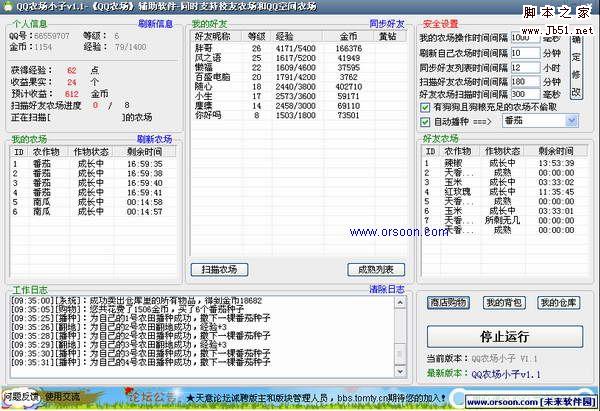Click 最新版本 QQ农场小子v1.1 link
The height and width of the screenshot is (411, 600).
[506, 374]
